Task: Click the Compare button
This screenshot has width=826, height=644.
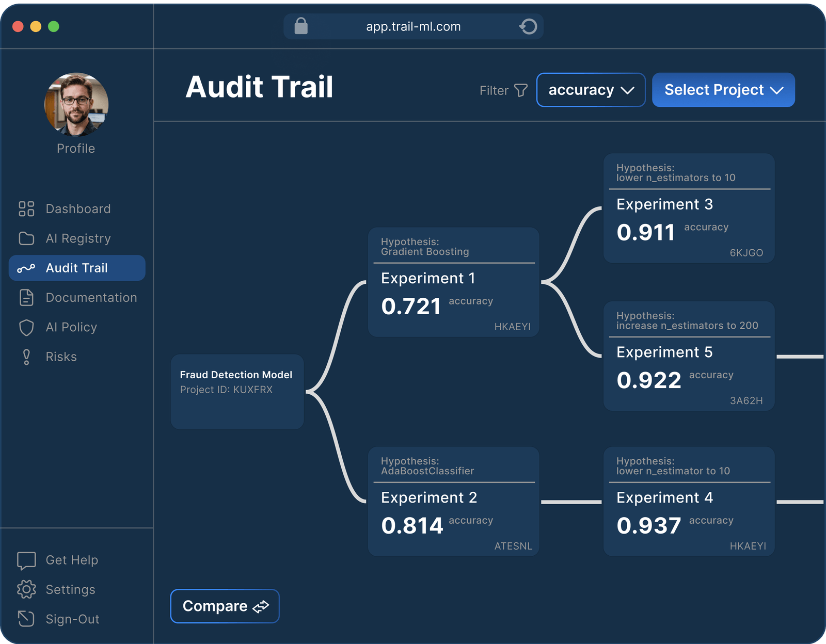Action: coord(225,606)
